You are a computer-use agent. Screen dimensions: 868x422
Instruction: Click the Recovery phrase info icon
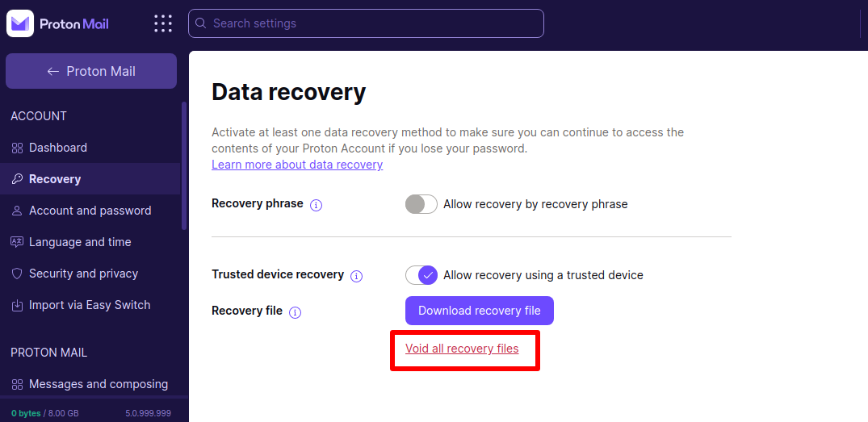click(x=316, y=205)
